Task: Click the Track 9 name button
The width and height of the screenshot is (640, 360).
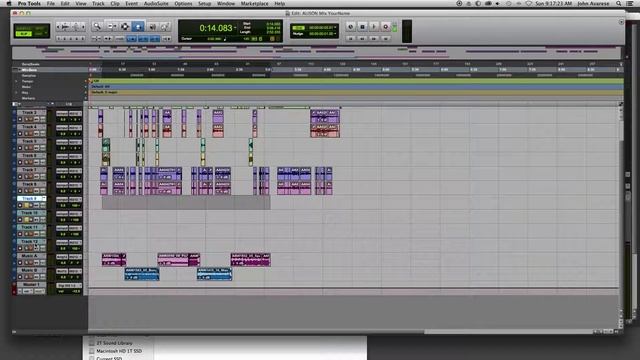Action: (x=31, y=198)
